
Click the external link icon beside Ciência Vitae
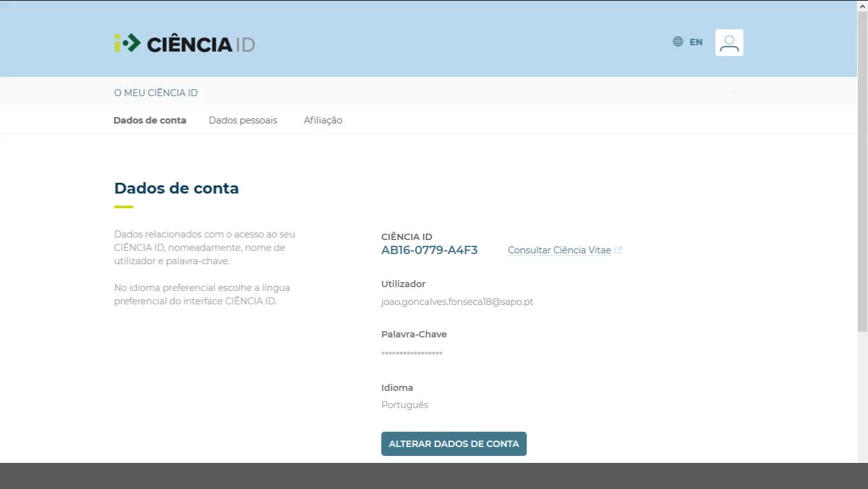[x=618, y=250]
